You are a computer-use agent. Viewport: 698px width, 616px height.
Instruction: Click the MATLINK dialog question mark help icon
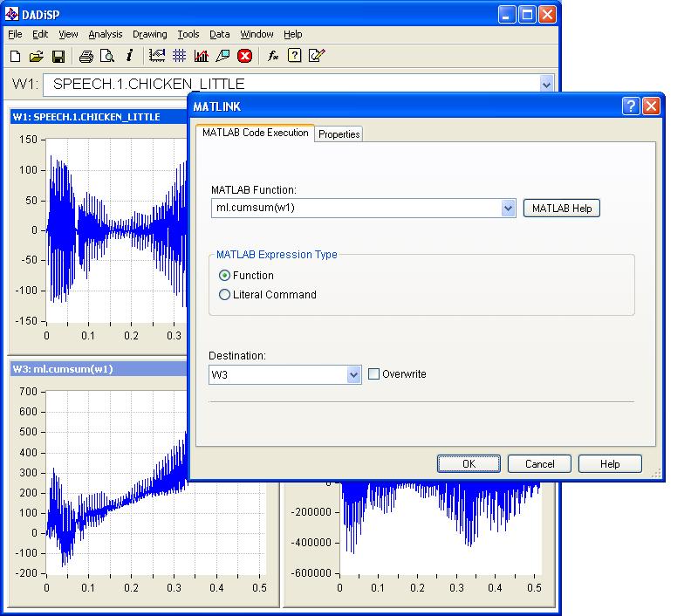[631, 106]
